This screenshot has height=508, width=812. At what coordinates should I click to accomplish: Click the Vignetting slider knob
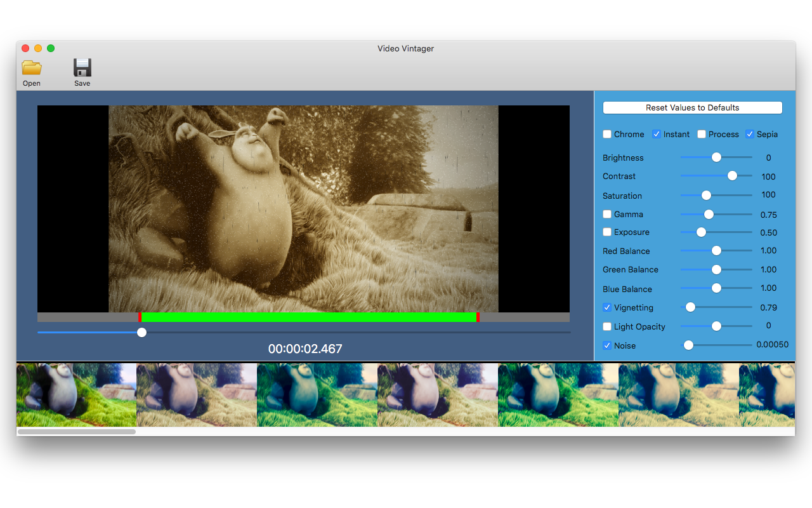click(x=690, y=307)
